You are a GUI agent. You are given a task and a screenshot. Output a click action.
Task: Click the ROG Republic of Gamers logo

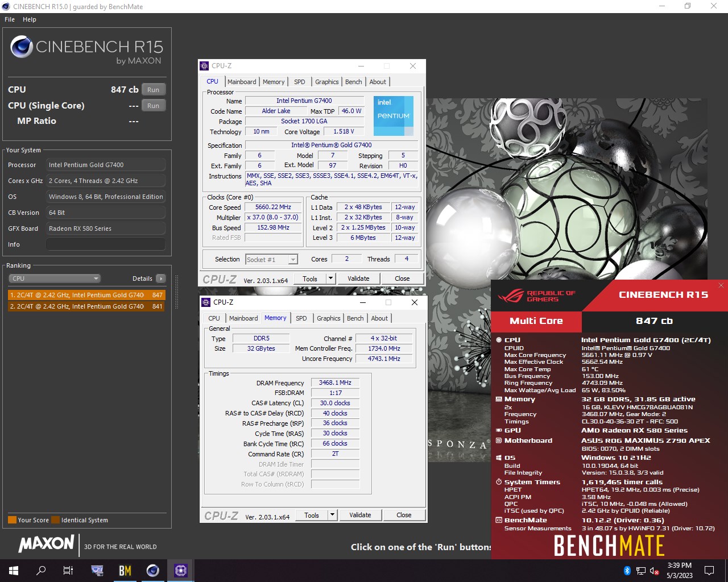pyautogui.click(x=536, y=296)
